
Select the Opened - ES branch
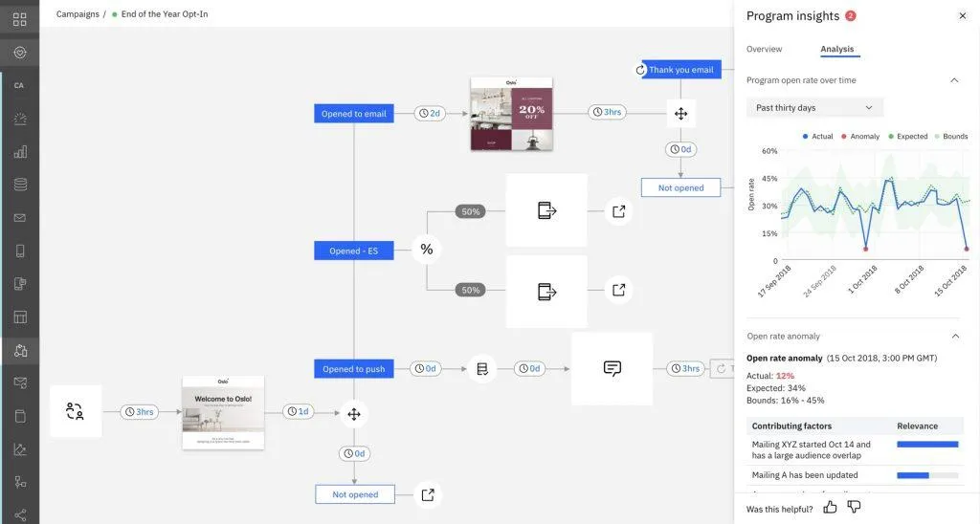(354, 251)
